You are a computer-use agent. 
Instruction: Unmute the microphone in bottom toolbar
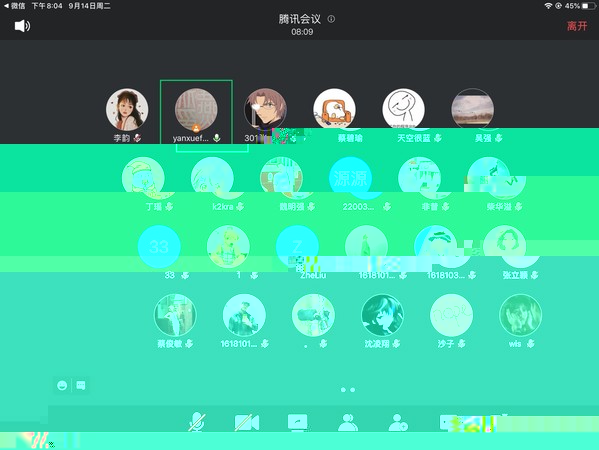(x=197, y=422)
